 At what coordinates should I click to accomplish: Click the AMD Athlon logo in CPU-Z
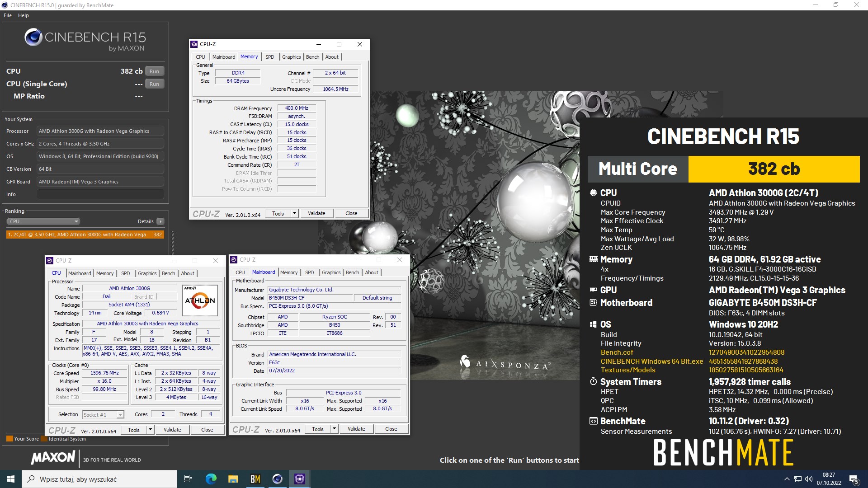pyautogui.click(x=200, y=300)
